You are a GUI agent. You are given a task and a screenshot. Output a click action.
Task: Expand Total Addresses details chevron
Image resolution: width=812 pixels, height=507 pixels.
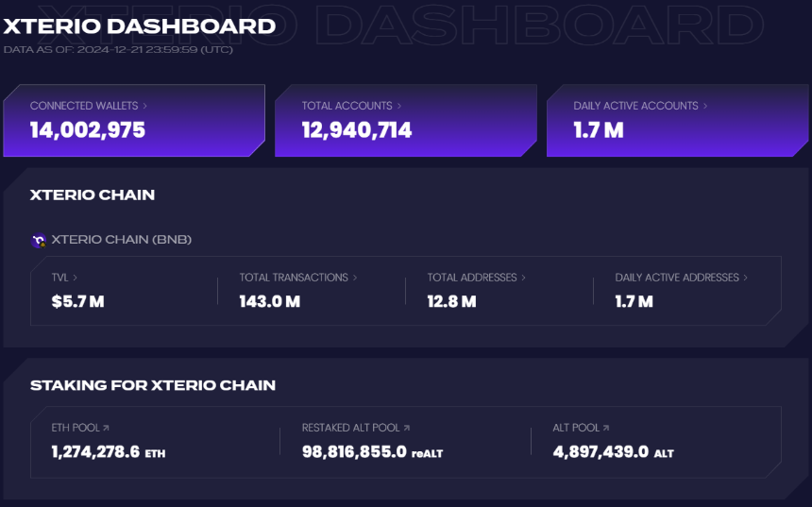click(524, 278)
